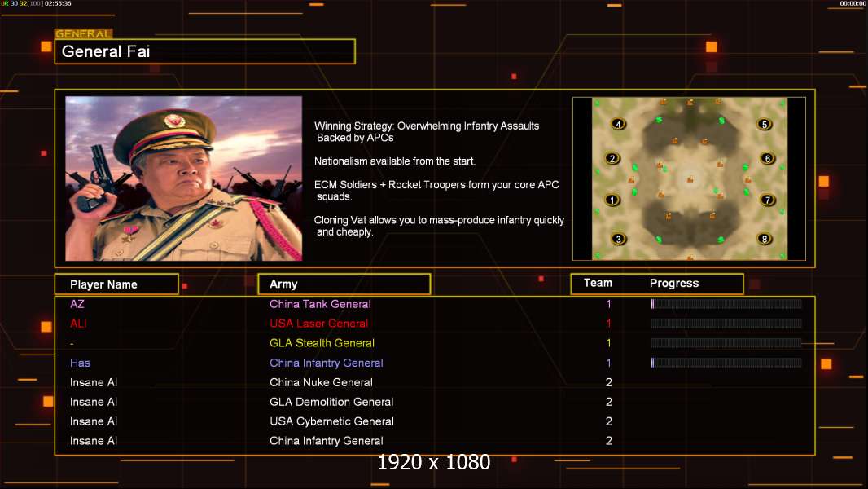
Task: Click the Progress column header
Action: [x=674, y=283]
